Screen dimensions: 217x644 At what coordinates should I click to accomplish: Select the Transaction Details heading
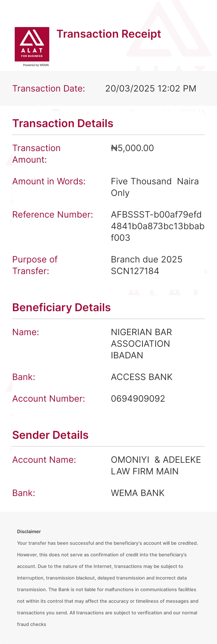(x=63, y=123)
